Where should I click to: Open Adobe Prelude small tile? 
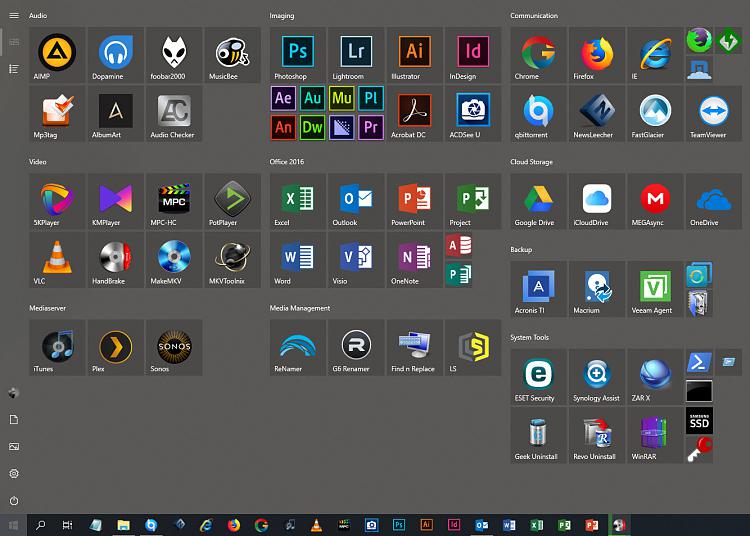click(371, 98)
